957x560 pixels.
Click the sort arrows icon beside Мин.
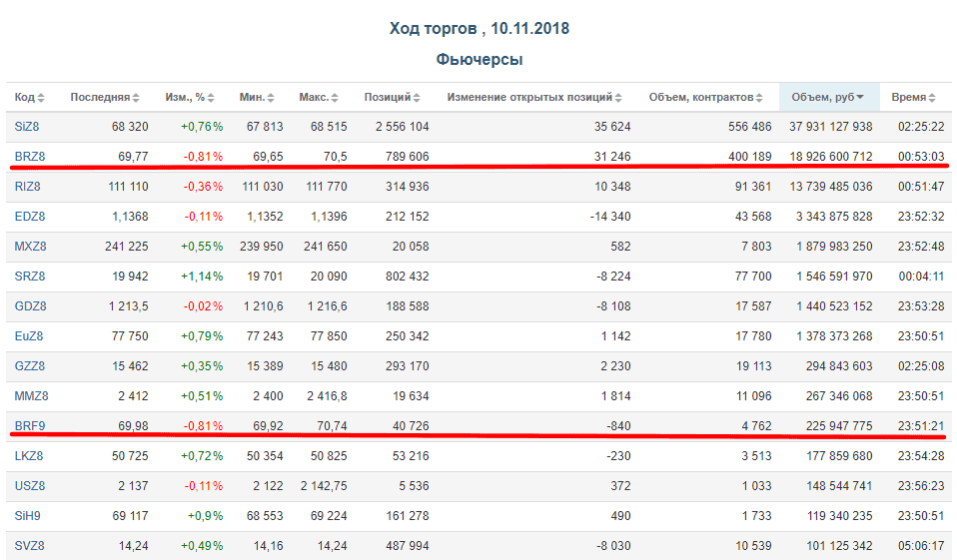point(272,98)
